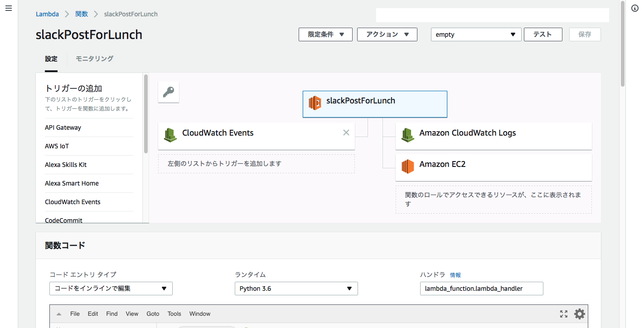Viewport: 644px width, 328px height.
Task: Click the key permissions icon
Action: (x=169, y=92)
